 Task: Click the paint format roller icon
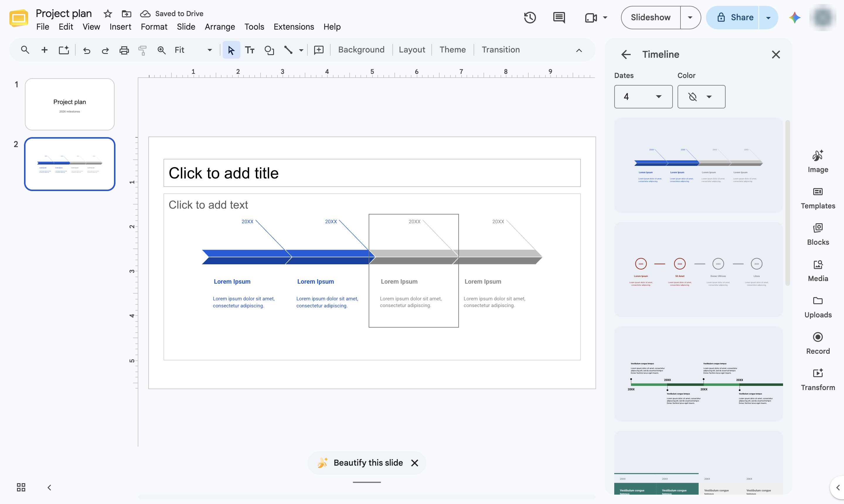(x=143, y=50)
